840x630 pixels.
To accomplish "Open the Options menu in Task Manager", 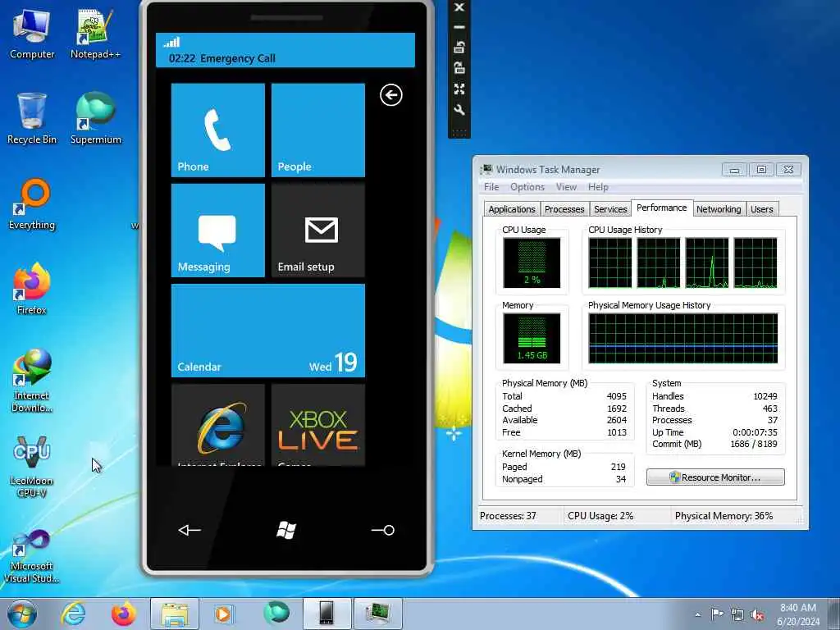I will click(527, 187).
